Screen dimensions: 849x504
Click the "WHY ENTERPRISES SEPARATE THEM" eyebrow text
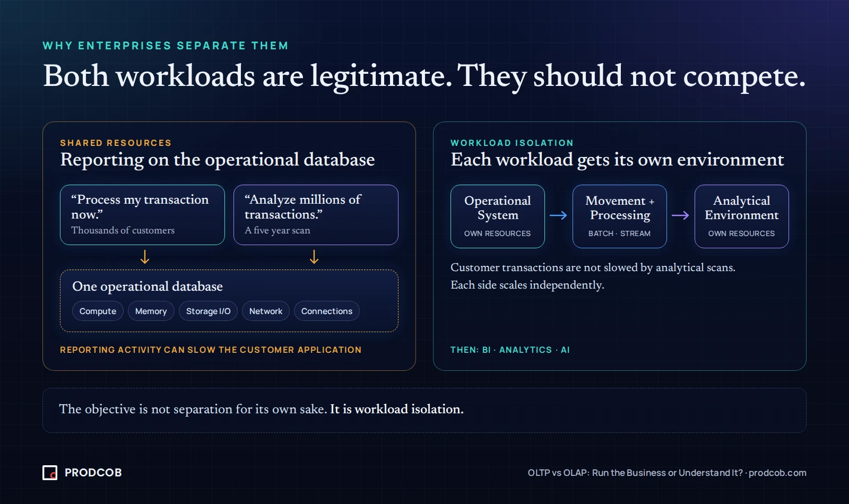(x=166, y=46)
